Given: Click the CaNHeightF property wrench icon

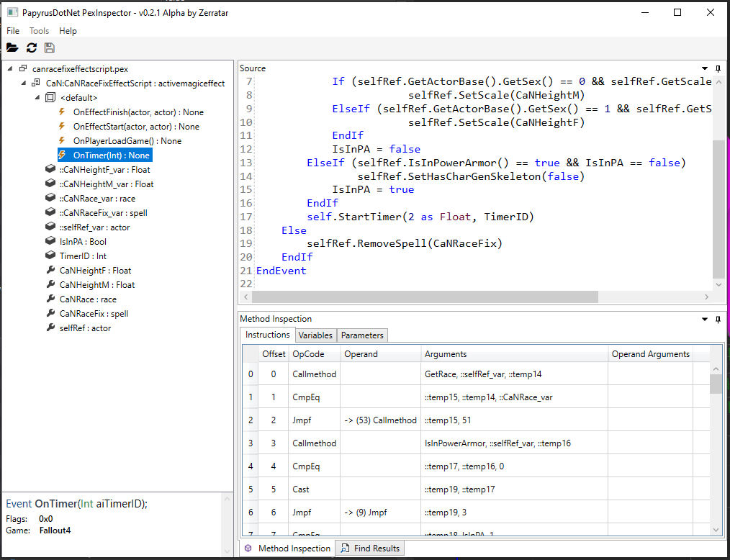Looking at the screenshot, I should (50, 270).
